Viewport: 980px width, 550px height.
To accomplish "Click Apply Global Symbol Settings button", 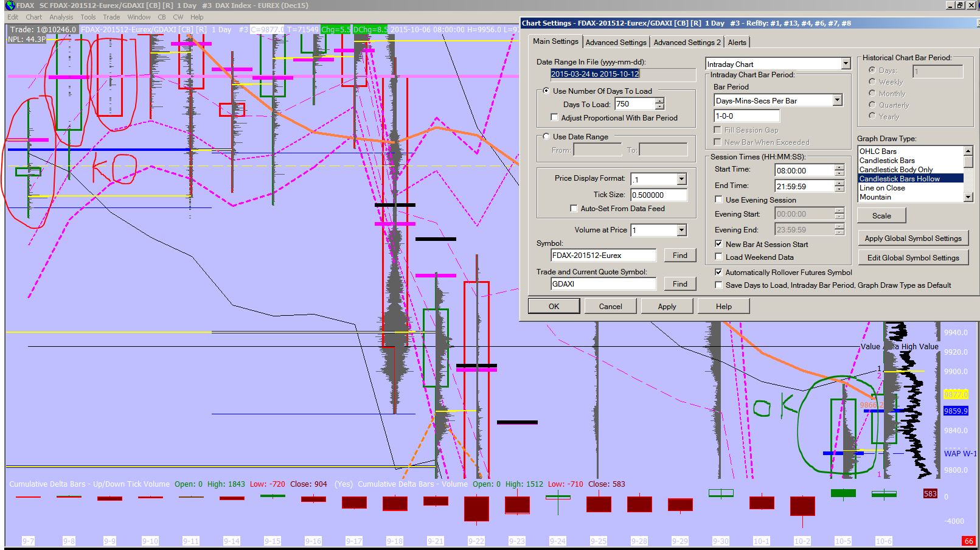I will tap(912, 238).
